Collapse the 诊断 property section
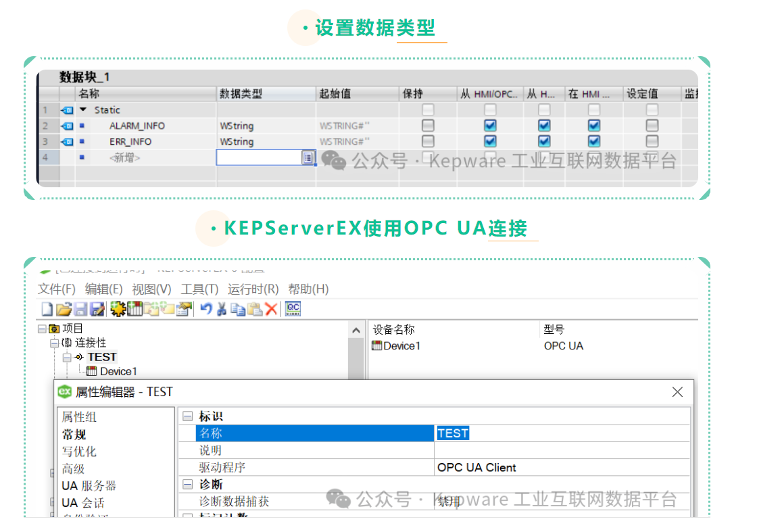757x532 pixels. 188,484
